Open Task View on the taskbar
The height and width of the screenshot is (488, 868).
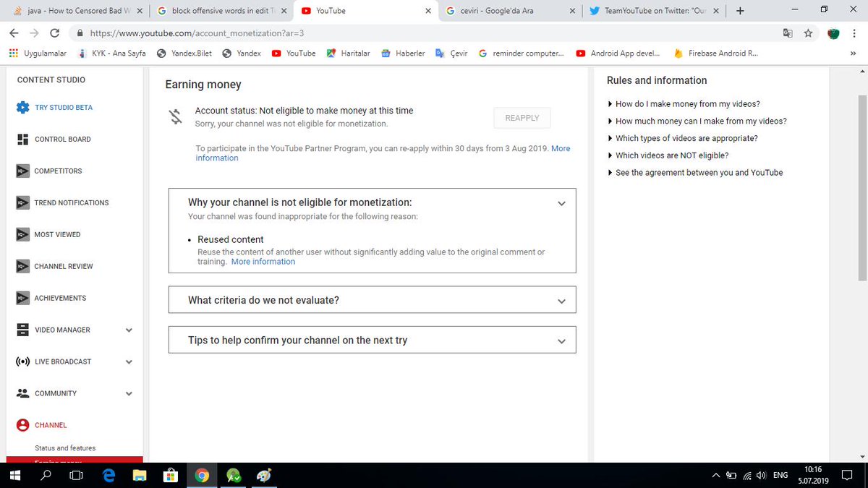77,475
